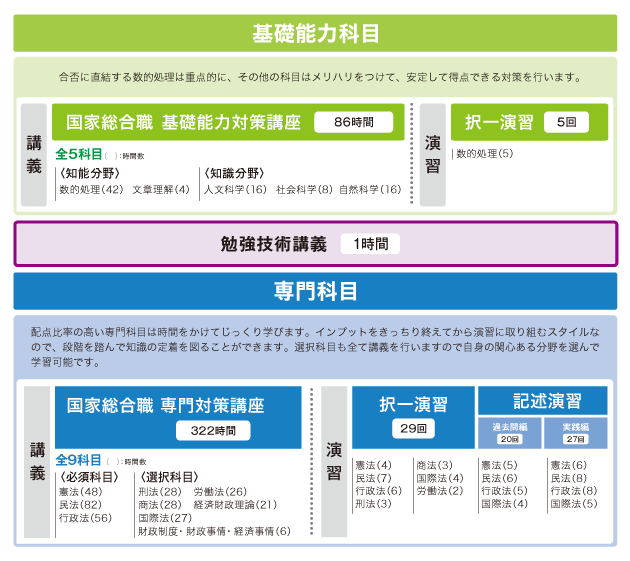Choose the 過去問編 20回 box
This screenshot has width=630, height=561.
(510, 432)
